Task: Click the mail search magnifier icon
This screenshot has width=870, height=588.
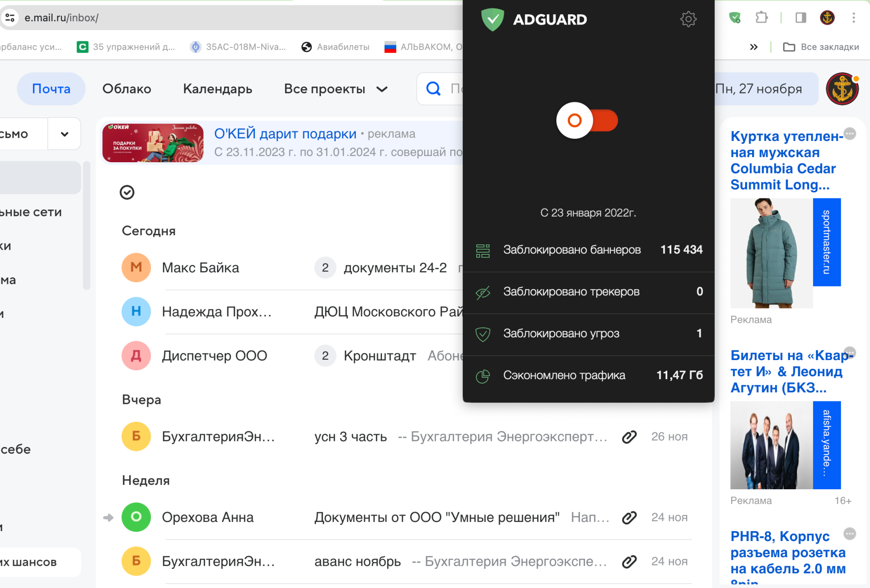Action: 433,89
